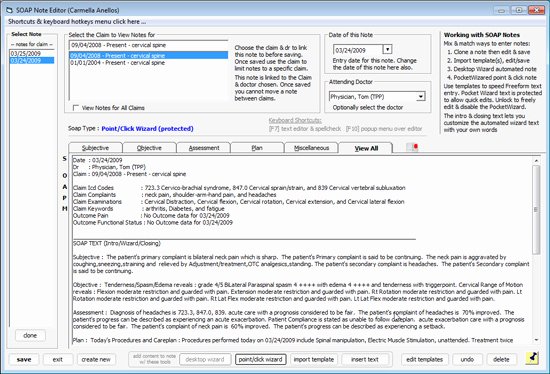Click the note text scrollbar thumb
This screenshot has width=550, height=374.
point(536,209)
